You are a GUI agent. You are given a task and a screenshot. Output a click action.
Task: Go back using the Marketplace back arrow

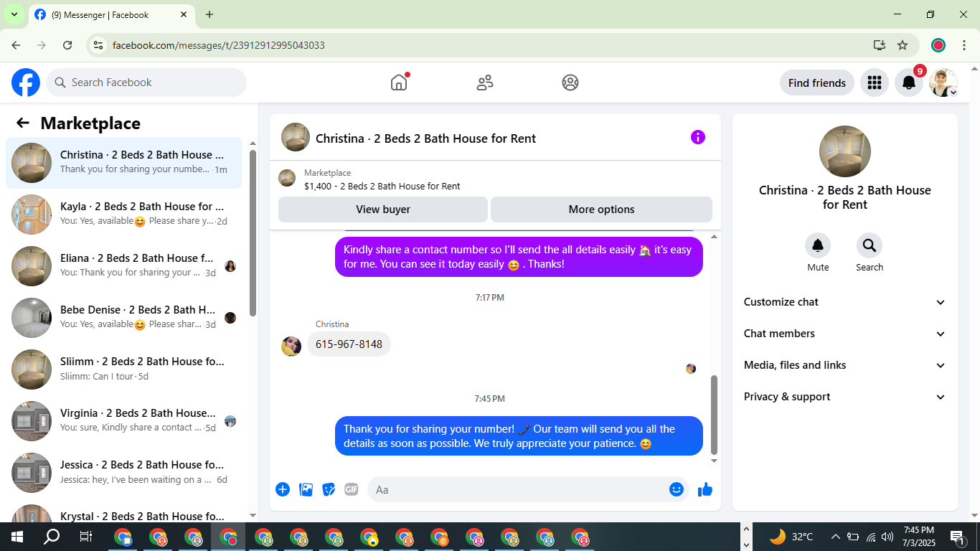pyautogui.click(x=23, y=123)
